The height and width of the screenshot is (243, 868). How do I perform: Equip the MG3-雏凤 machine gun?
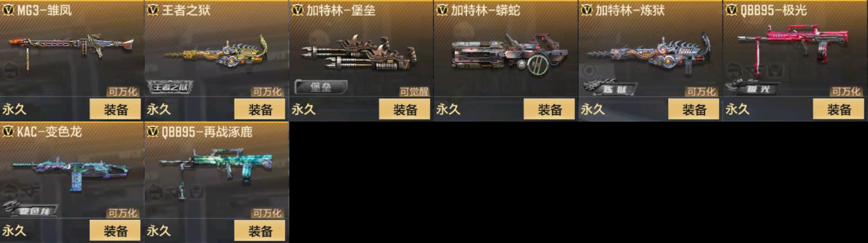coord(115,109)
